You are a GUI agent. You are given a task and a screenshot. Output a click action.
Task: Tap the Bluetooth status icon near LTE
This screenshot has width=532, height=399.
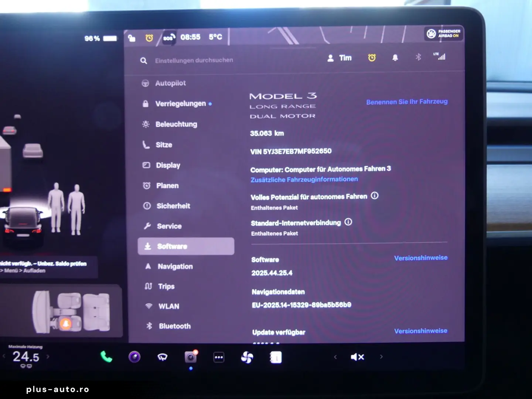(x=418, y=57)
